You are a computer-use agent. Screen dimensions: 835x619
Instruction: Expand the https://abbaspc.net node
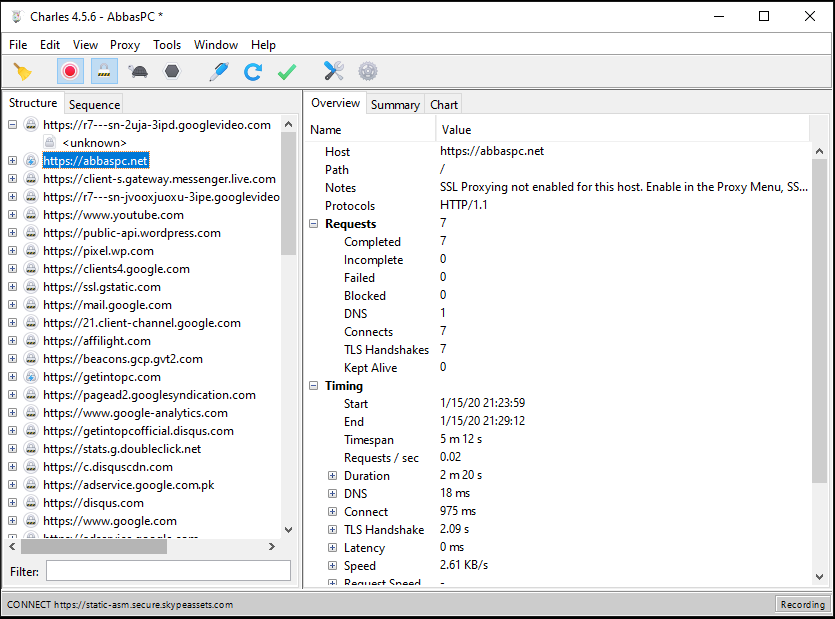click(x=12, y=160)
